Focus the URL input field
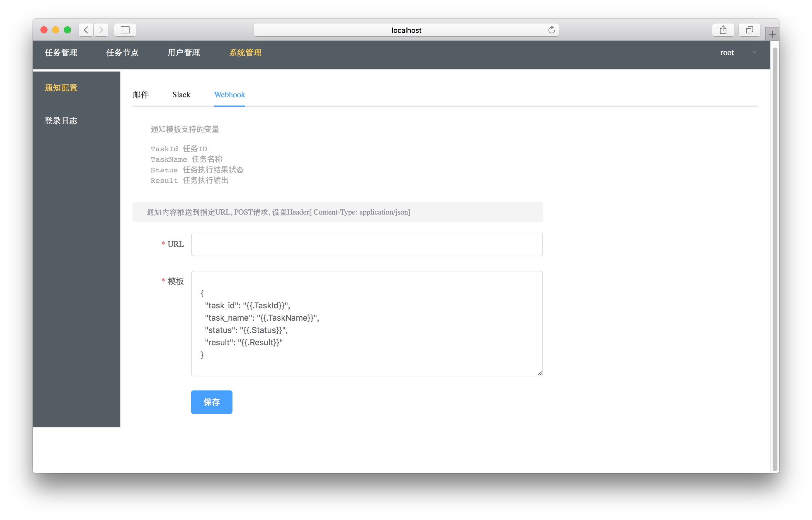 (367, 244)
